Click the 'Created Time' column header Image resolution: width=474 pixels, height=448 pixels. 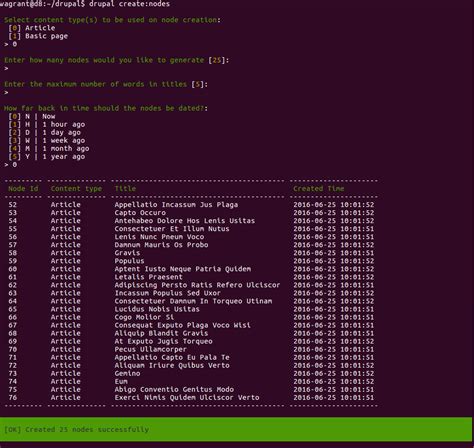tap(318, 189)
